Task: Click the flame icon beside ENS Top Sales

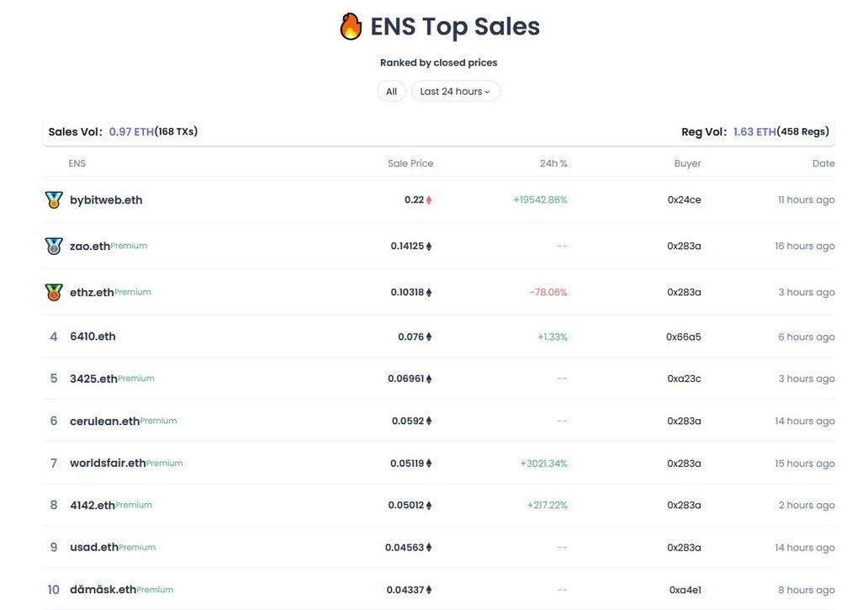Action: coord(351,26)
